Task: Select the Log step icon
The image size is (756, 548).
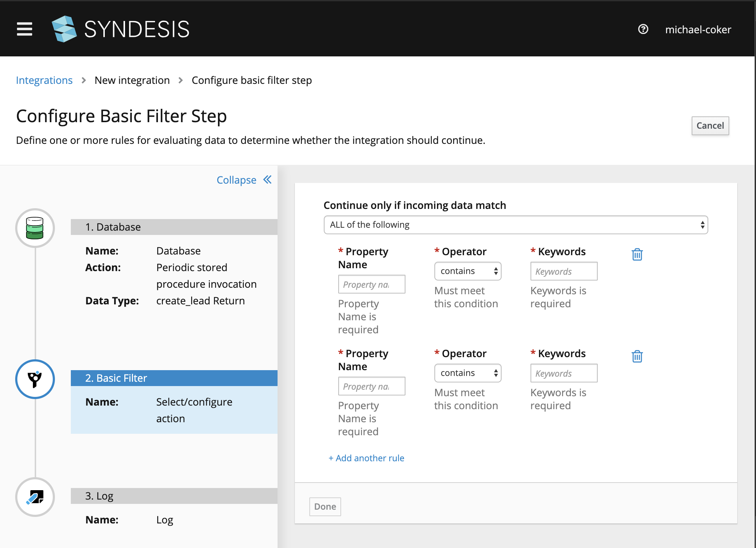Action: point(35,497)
